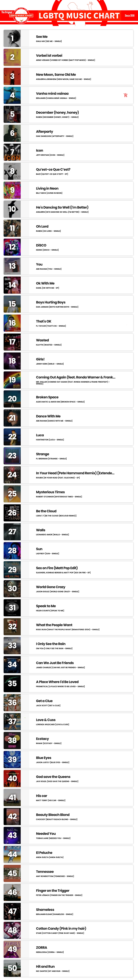The image size is (138, 980).
Task: Open the number 50 Hit and Run cover
Action: [x=12, y=968]
